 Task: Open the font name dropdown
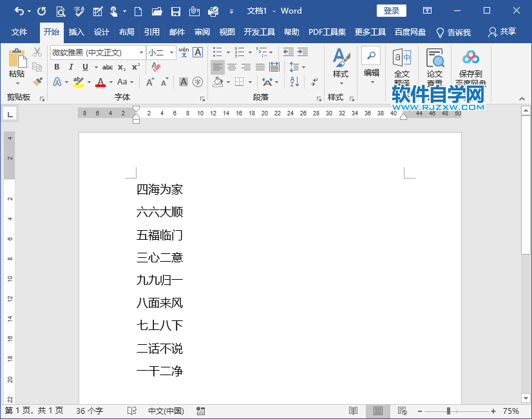tap(141, 53)
